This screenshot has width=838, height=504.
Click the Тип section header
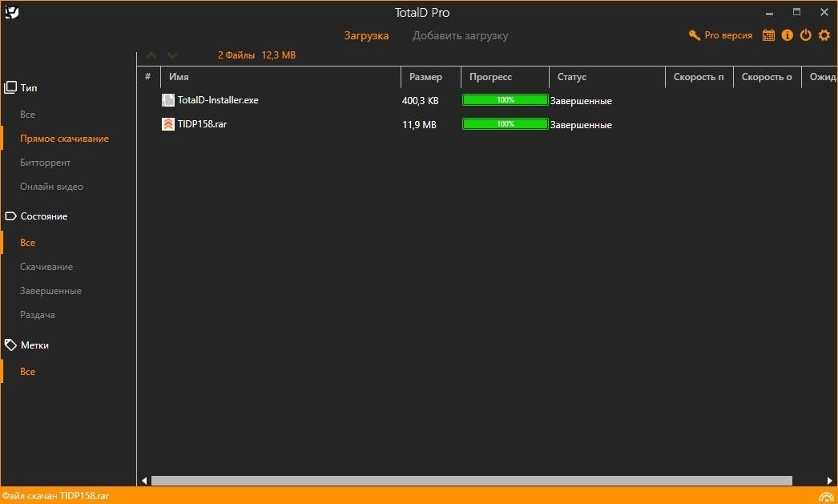(29, 87)
